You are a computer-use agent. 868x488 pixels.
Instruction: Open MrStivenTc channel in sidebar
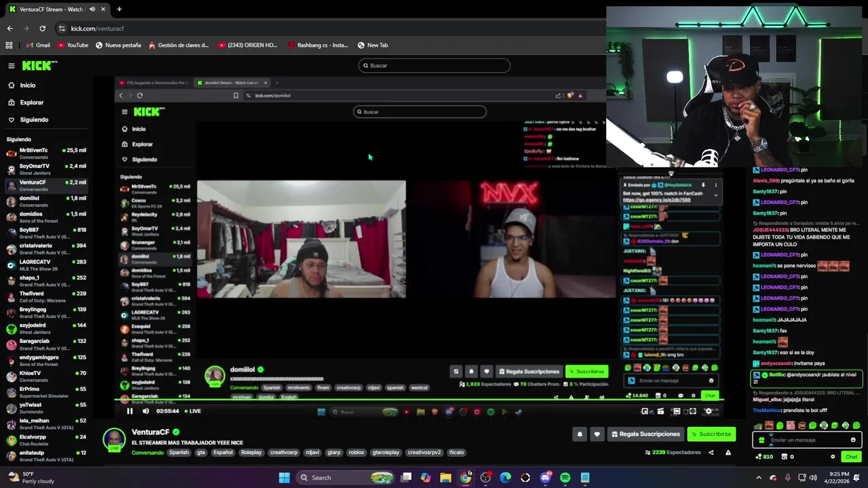pos(46,153)
